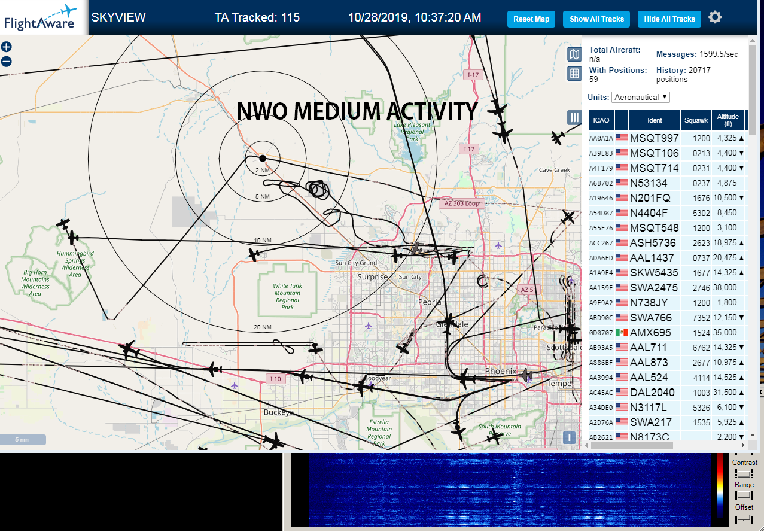The image size is (764, 532).
Task: Click the sidebar vertical scrollbar thumb
Action: coord(753,90)
